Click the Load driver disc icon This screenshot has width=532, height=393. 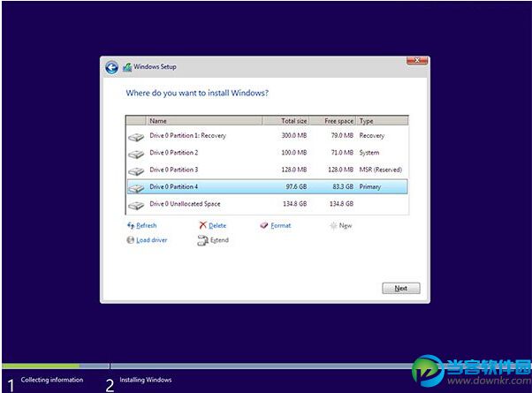point(130,240)
